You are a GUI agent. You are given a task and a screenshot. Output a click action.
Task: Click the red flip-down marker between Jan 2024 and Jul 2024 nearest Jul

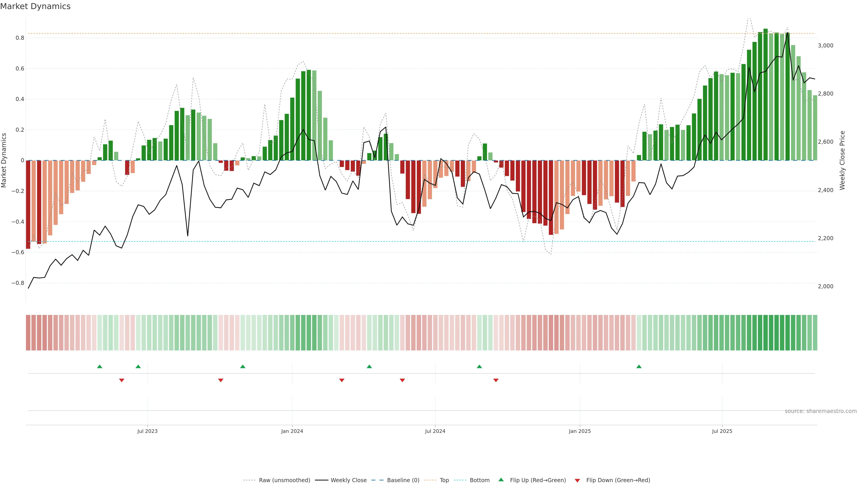[x=402, y=380]
